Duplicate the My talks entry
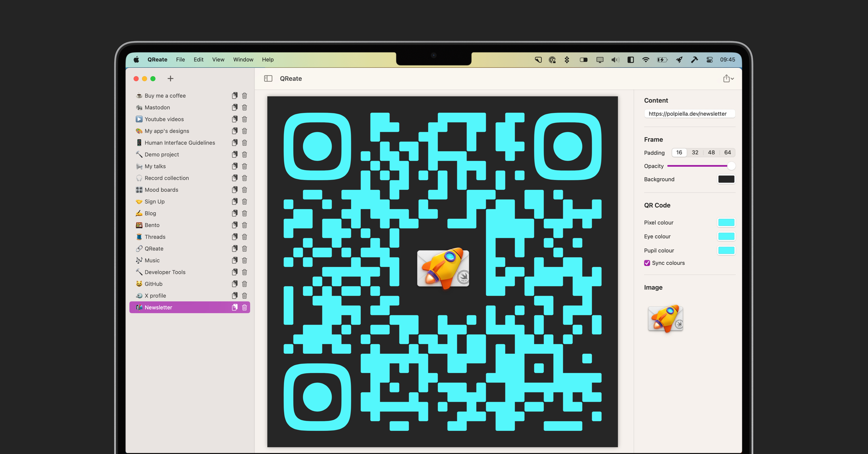This screenshot has height=454, width=868. [x=235, y=166]
